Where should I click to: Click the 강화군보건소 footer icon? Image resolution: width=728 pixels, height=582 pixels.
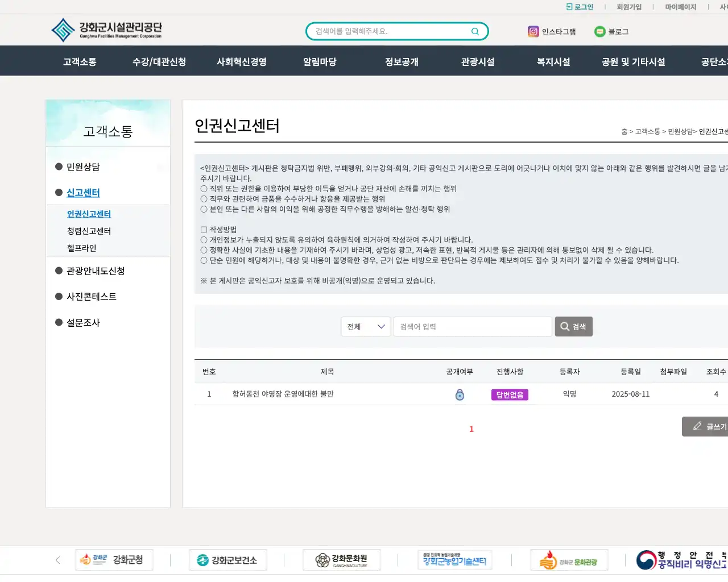pyautogui.click(x=227, y=560)
